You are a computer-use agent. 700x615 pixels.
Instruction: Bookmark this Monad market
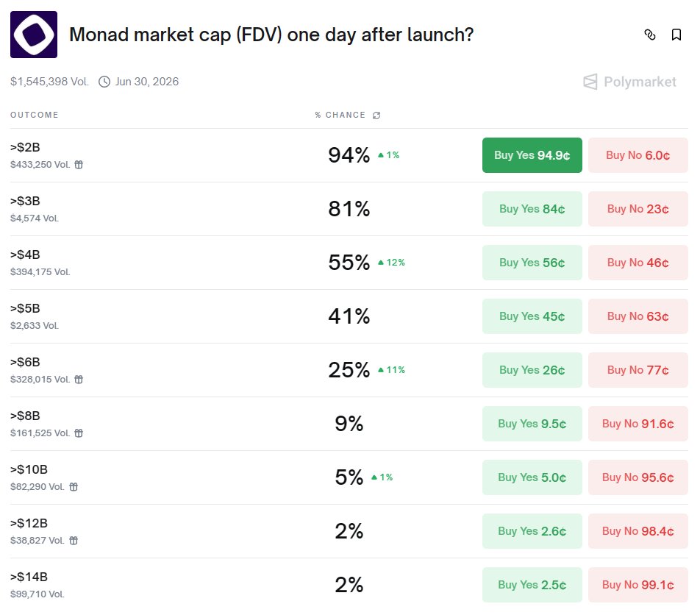coord(676,35)
